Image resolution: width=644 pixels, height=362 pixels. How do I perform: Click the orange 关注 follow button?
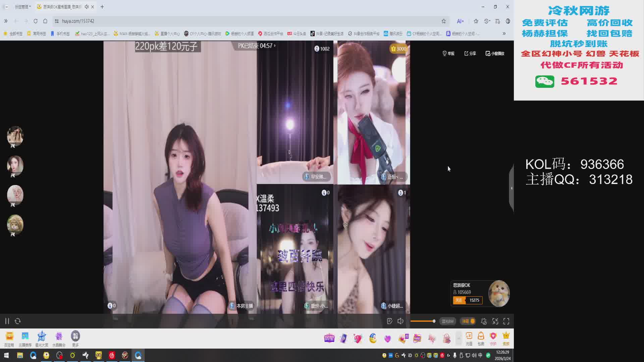459,300
